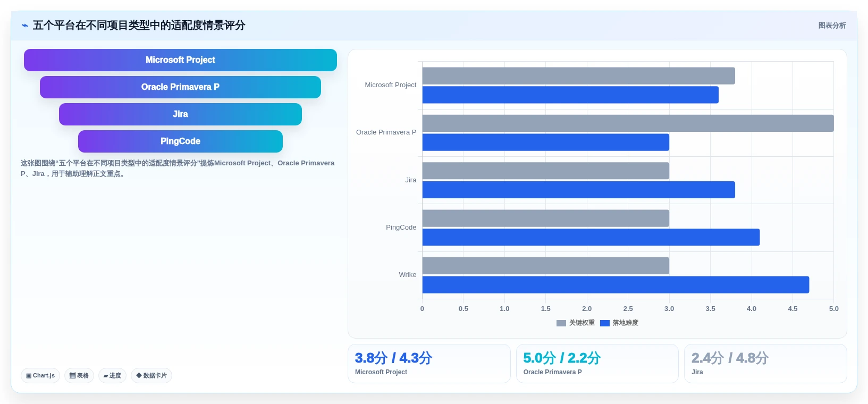Click the blue PingCode chart bar
The width and height of the screenshot is (868, 404).
tap(591, 237)
